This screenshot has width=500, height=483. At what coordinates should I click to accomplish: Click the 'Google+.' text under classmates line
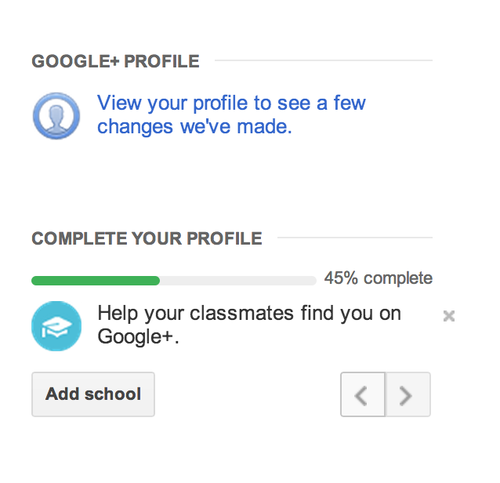point(138,336)
